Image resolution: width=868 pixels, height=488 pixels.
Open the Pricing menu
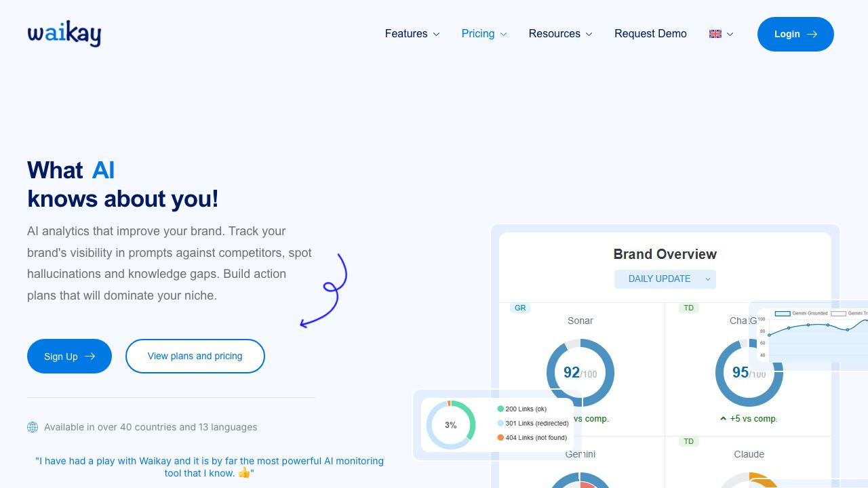484,34
